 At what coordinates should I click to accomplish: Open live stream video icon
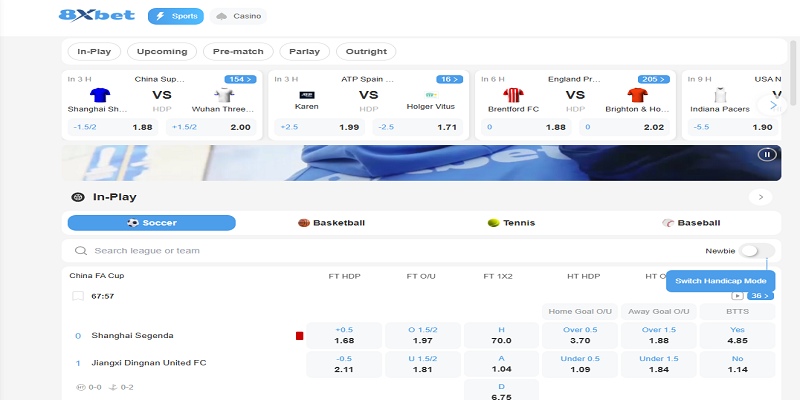pyautogui.click(x=737, y=296)
